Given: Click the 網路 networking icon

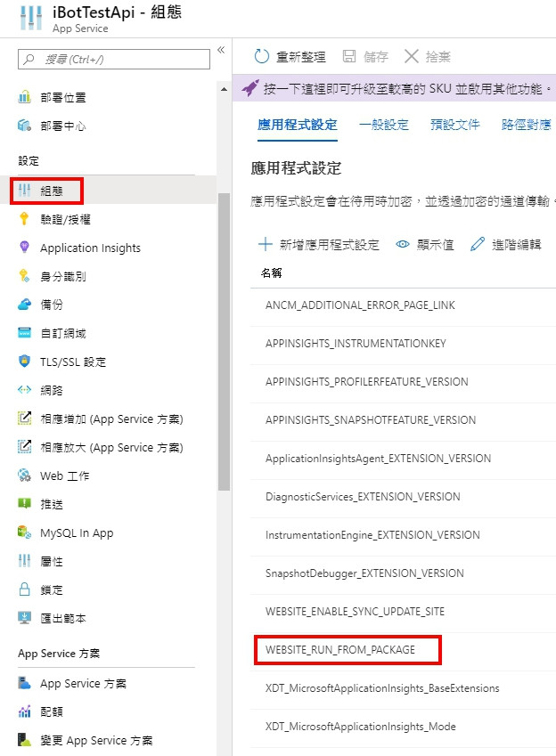Looking at the screenshot, I should (x=24, y=389).
